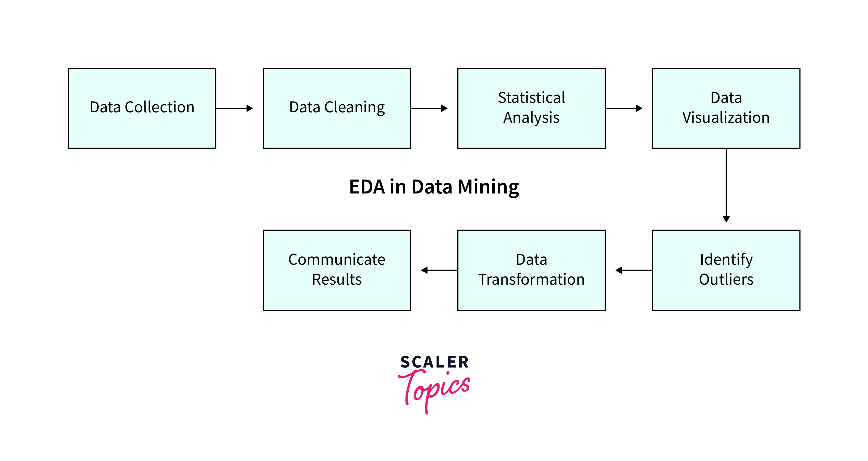
Task: Click the top-left Data Collection box border
Action: point(68,67)
